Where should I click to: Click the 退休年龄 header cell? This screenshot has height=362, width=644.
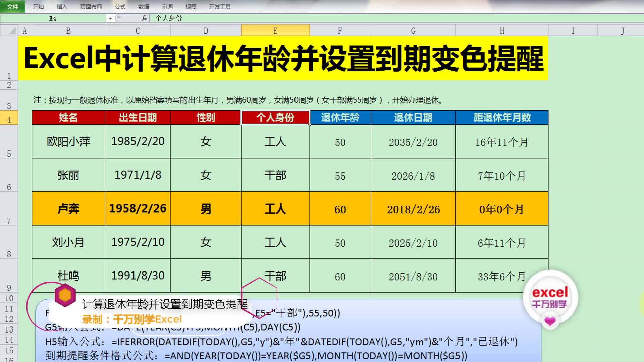[340, 118]
